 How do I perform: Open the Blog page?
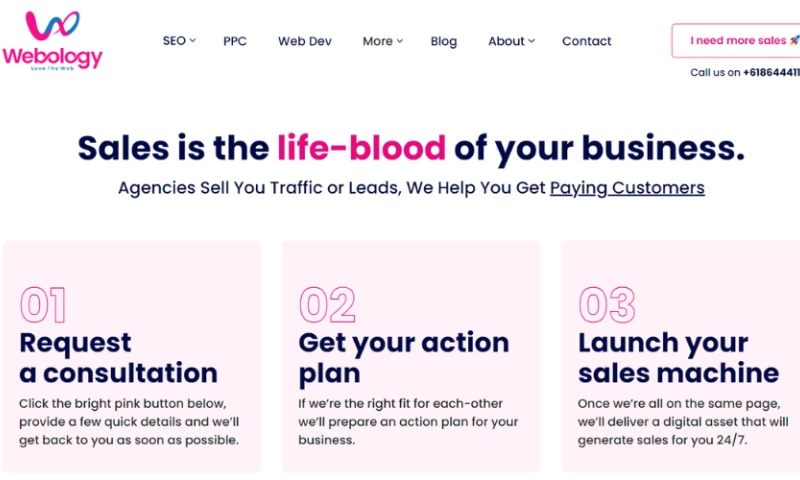(444, 41)
